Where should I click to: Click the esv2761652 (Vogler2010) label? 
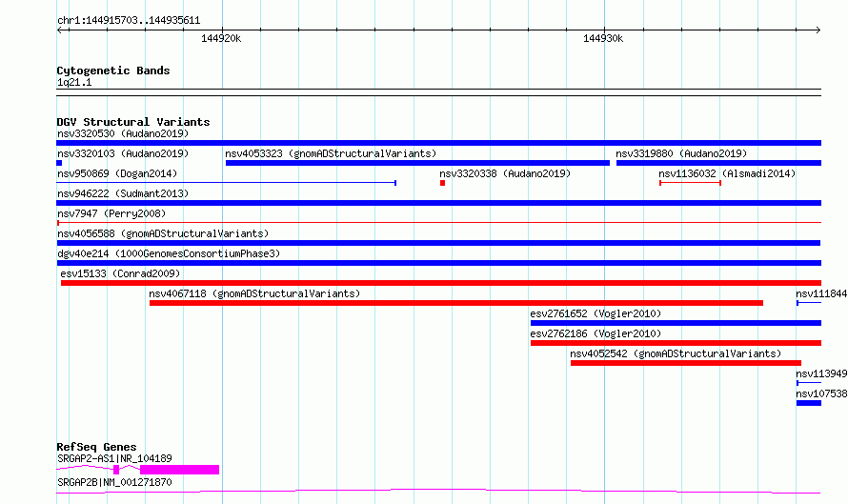point(596,313)
